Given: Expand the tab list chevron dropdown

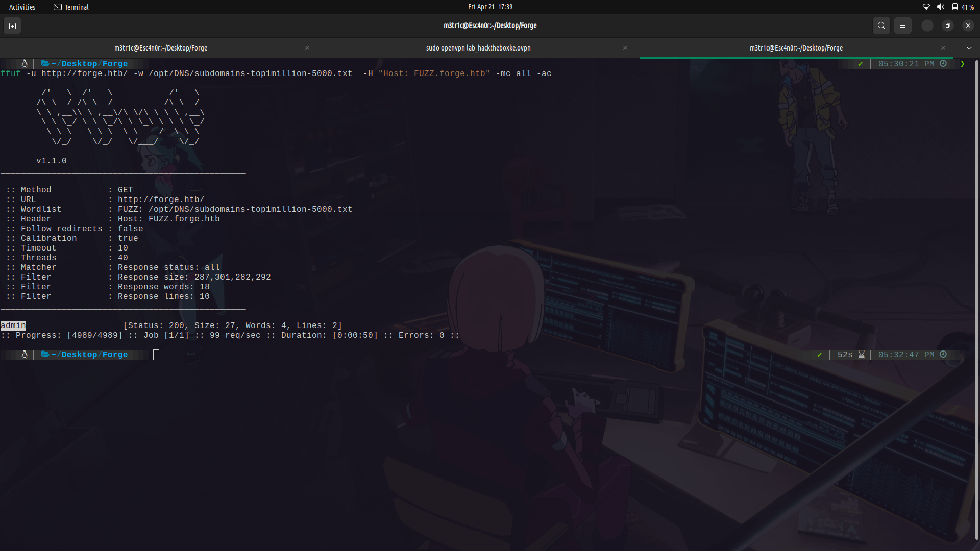Looking at the screenshot, I should point(968,47).
